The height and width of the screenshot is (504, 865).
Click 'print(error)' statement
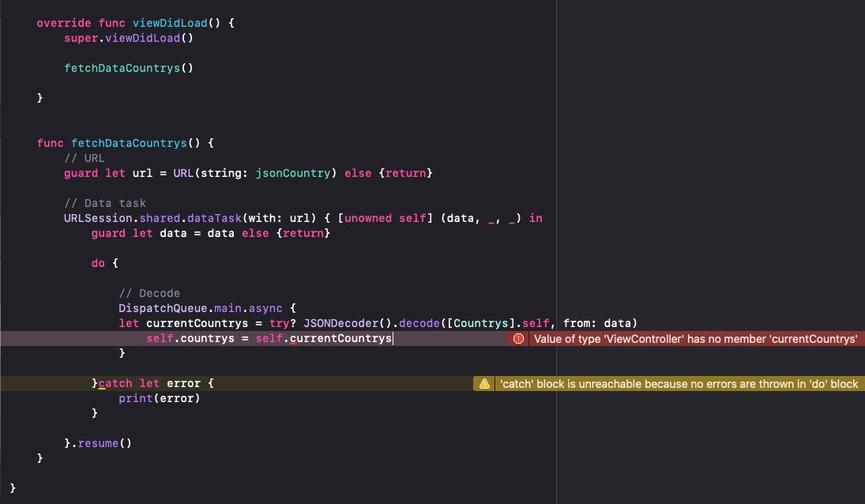point(159,398)
